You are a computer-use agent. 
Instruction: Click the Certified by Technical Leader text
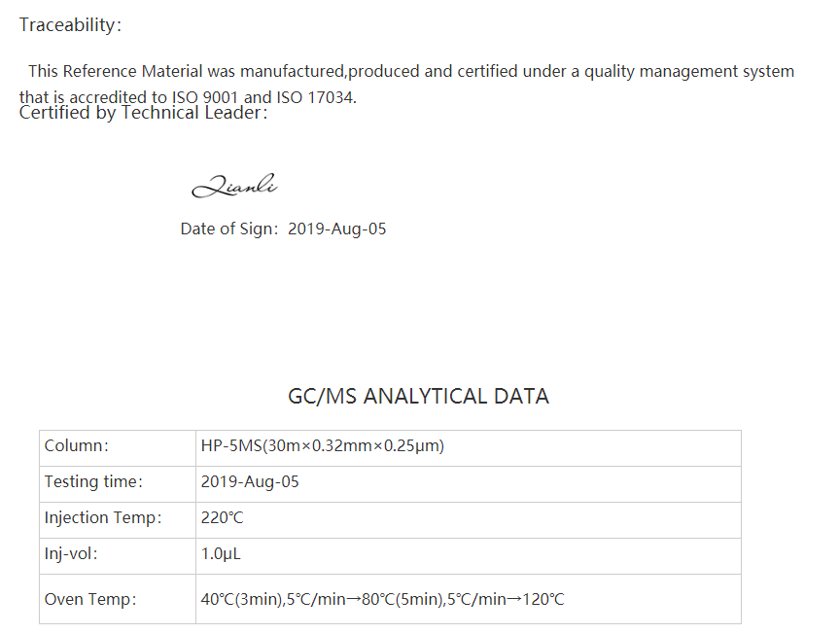(143, 114)
